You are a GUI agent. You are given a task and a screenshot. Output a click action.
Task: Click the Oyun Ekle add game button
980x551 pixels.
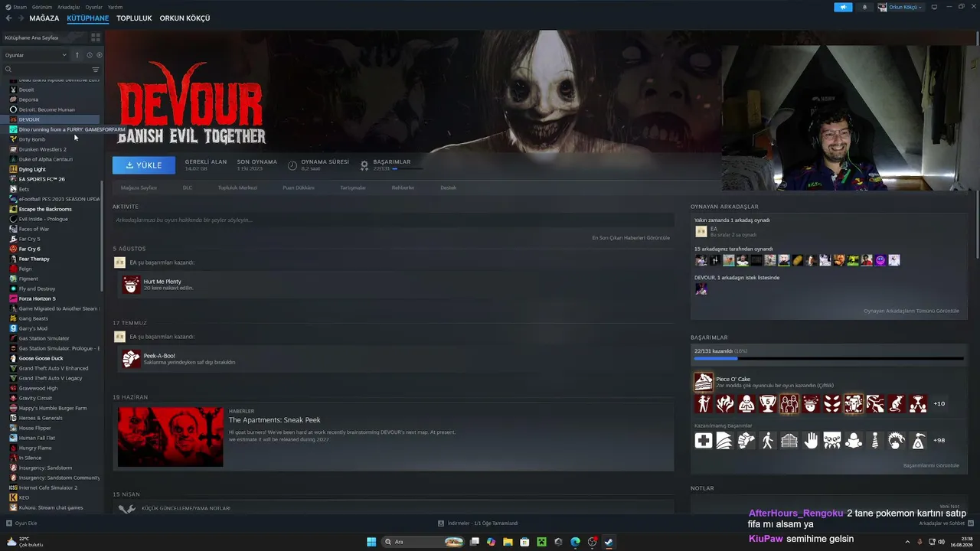(x=21, y=523)
